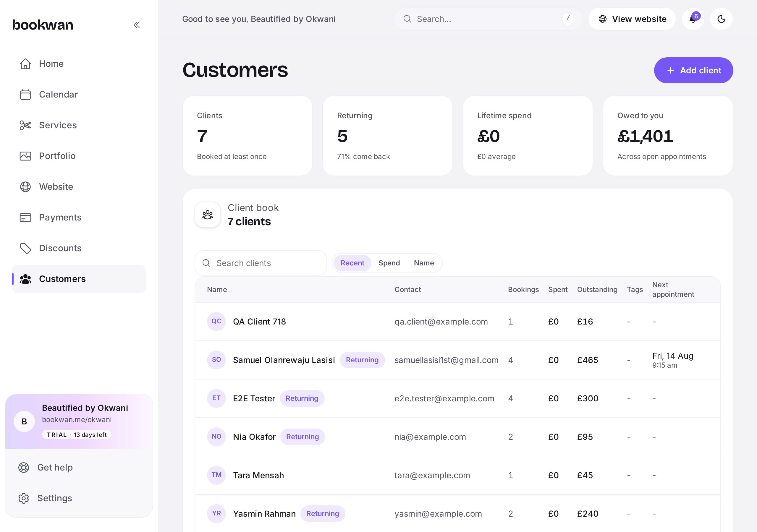
Task: Click the Payments card icon
Action: click(x=25, y=218)
